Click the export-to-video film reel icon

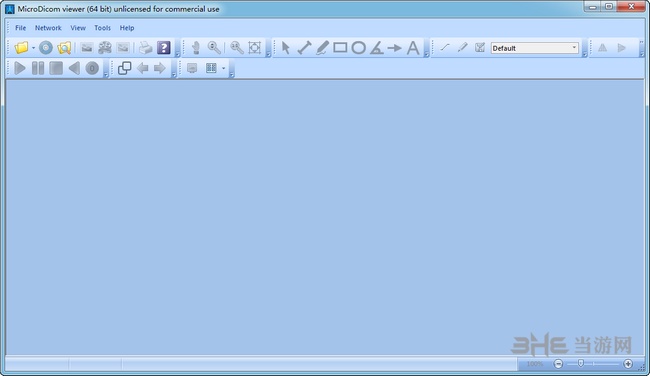[x=104, y=48]
